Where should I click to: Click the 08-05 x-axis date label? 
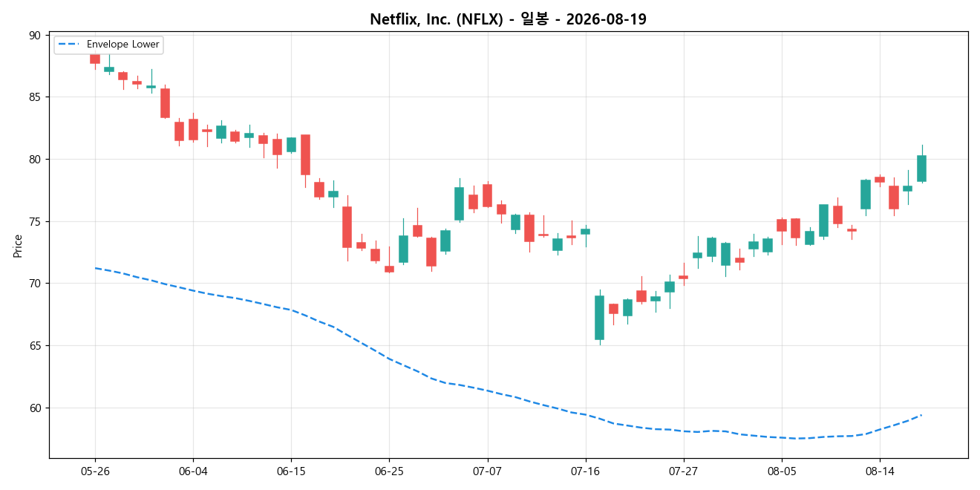pos(782,471)
